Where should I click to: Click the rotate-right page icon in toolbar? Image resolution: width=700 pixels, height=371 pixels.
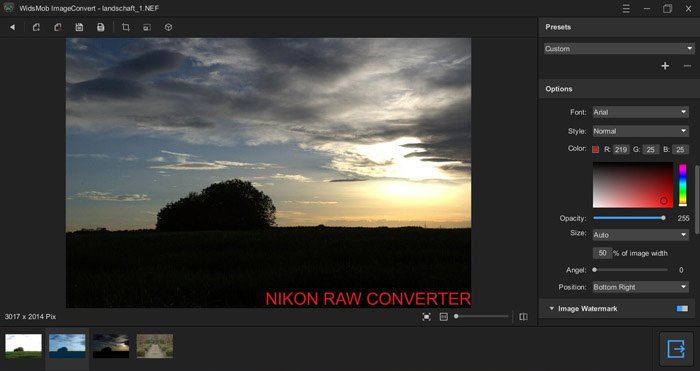click(58, 27)
